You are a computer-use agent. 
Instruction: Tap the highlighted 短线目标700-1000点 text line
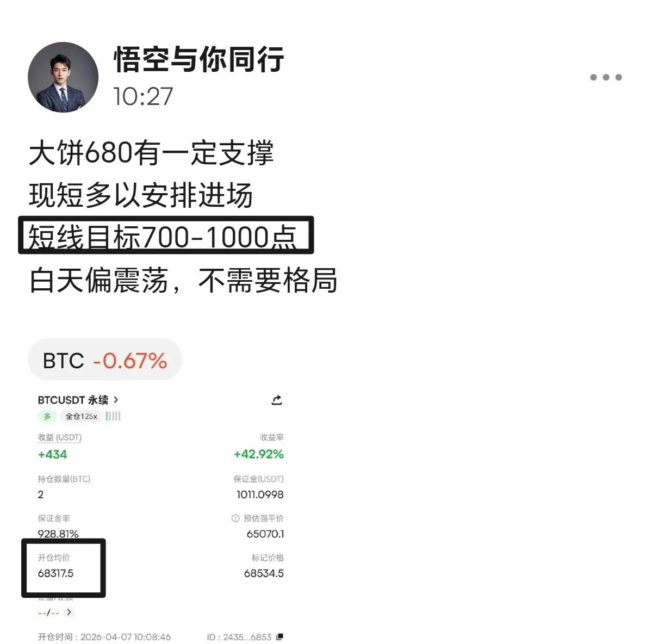(162, 237)
